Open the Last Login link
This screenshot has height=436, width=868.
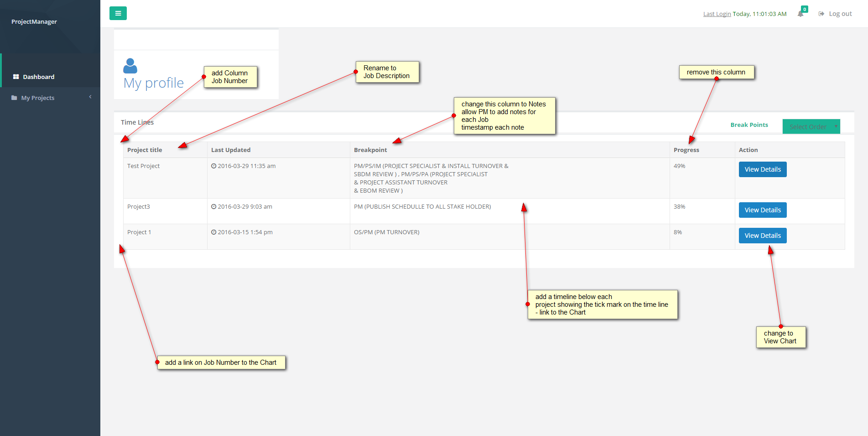click(x=717, y=14)
